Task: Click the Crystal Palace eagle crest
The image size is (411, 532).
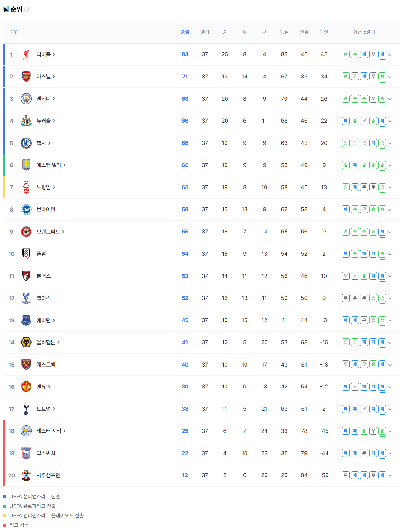Action: (26, 298)
